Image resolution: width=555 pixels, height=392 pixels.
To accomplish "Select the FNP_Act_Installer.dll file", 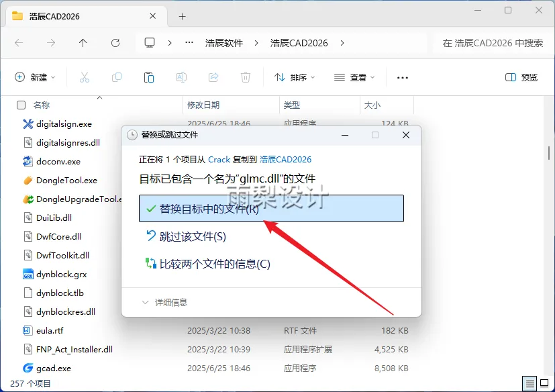I will point(74,350).
